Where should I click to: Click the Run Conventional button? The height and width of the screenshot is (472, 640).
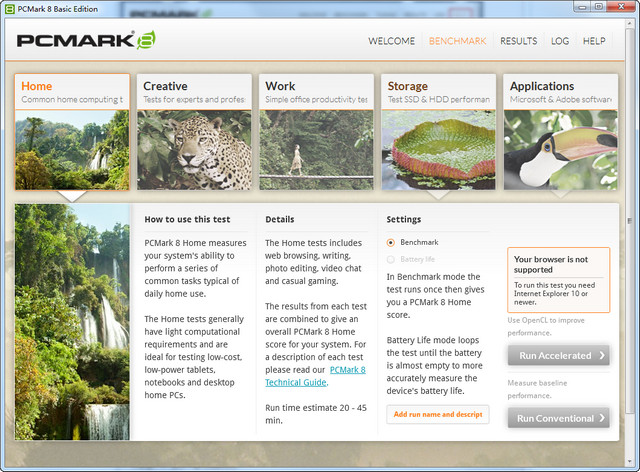(x=559, y=418)
